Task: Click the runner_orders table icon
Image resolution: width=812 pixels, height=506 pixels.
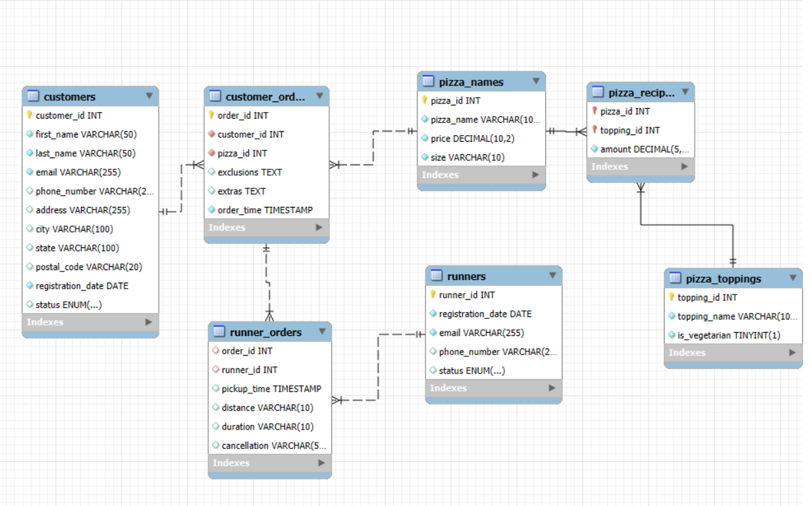Action: tap(219, 331)
